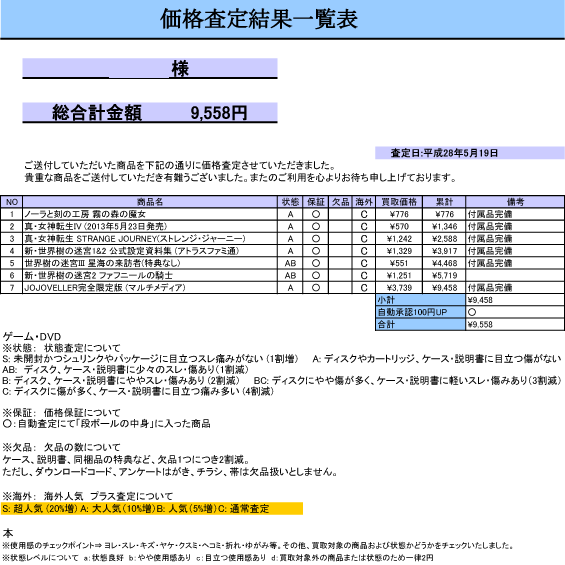Click the row number 4 cell

[12, 251]
